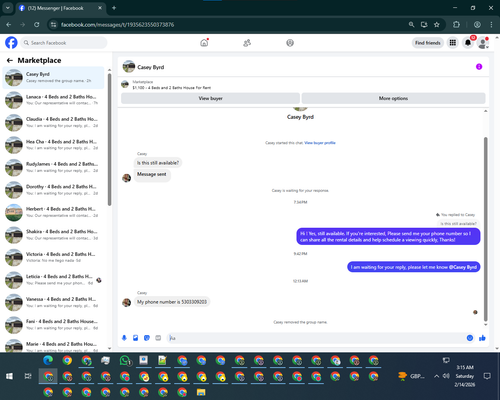Show hidden system tray icons
500x400 pixels.
click(x=436, y=376)
